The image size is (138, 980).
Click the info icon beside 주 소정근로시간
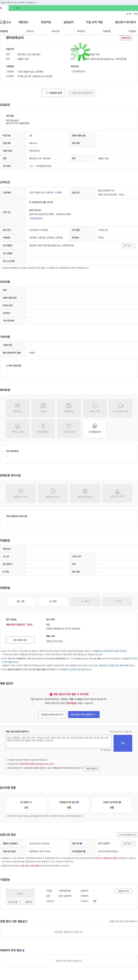pos(44,202)
